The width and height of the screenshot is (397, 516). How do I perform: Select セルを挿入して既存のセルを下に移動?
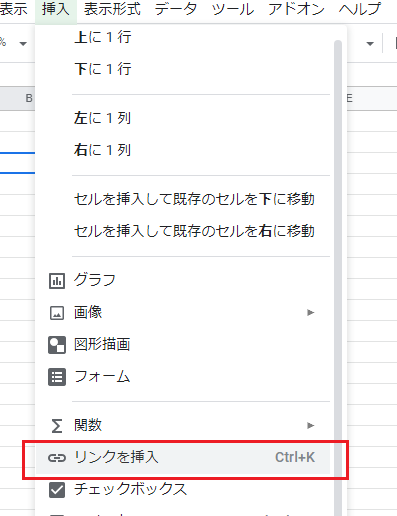(x=194, y=199)
